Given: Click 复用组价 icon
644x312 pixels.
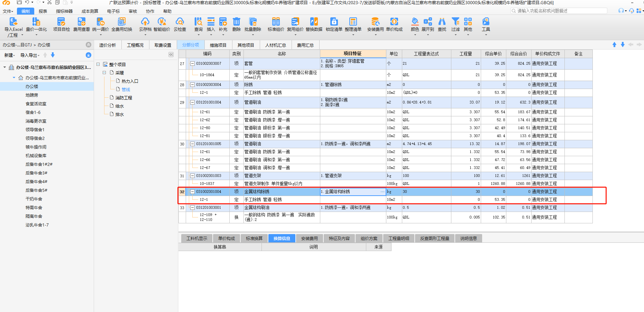Looking at the screenshot, I should pyautogui.click(x=295, y=21).
